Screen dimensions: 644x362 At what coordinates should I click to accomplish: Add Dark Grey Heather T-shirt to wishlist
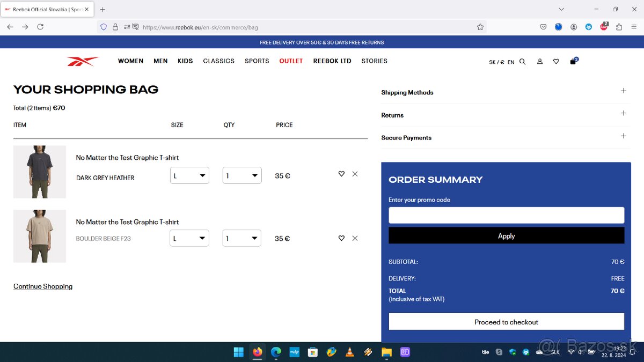tap(341, 174)
